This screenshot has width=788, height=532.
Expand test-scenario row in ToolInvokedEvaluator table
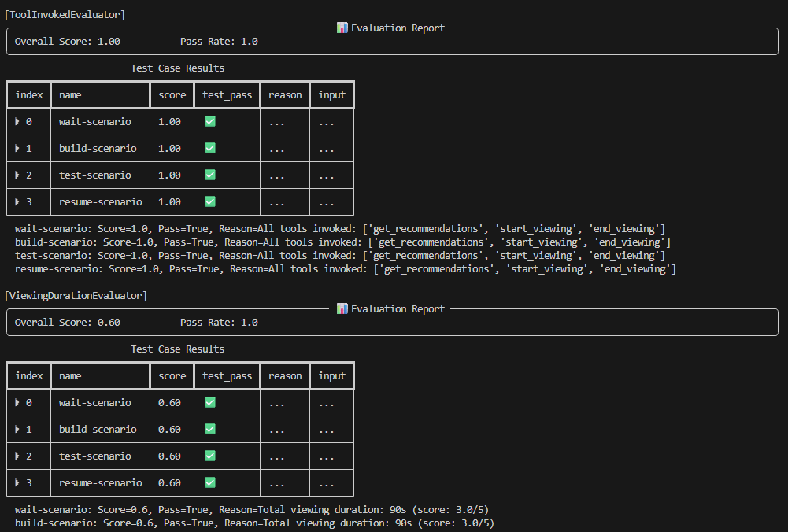[x=17, y=175]
